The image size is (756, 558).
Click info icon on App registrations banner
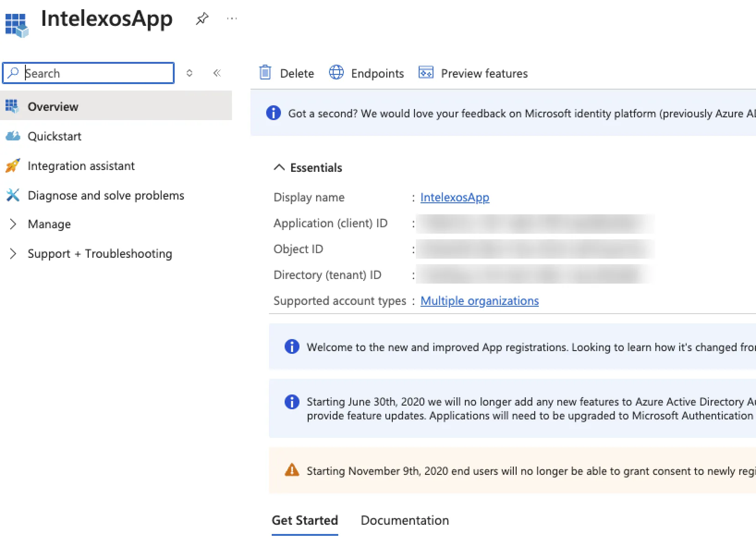point(292,346)
